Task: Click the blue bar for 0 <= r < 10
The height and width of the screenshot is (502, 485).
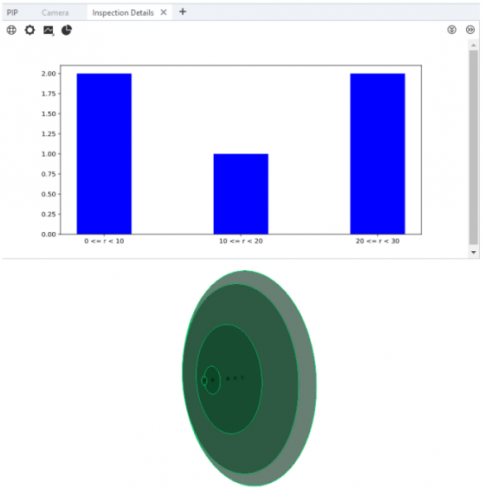Action: (104, 154)
